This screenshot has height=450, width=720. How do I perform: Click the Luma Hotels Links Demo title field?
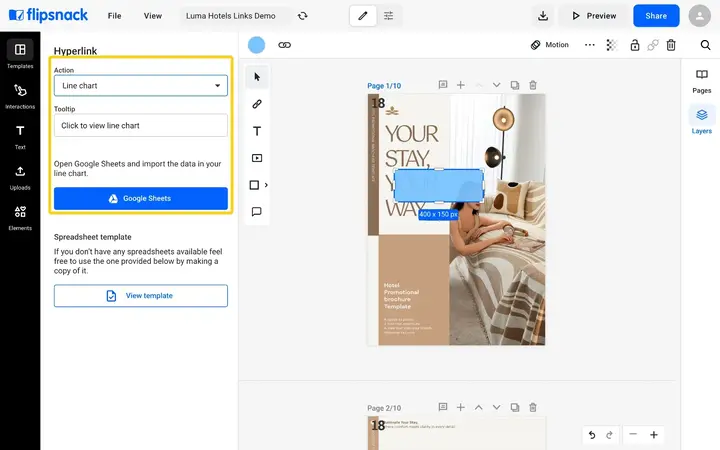click(x=234, y=16)
